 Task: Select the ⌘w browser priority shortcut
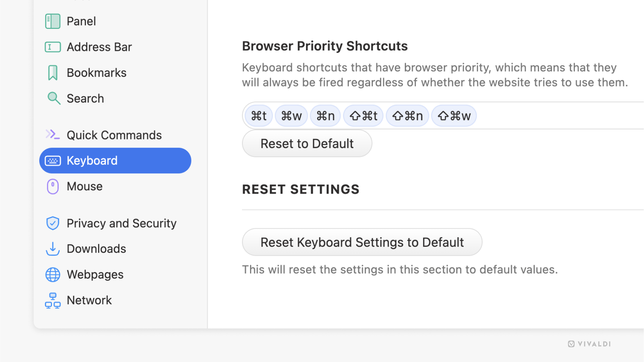pos(291,115)
